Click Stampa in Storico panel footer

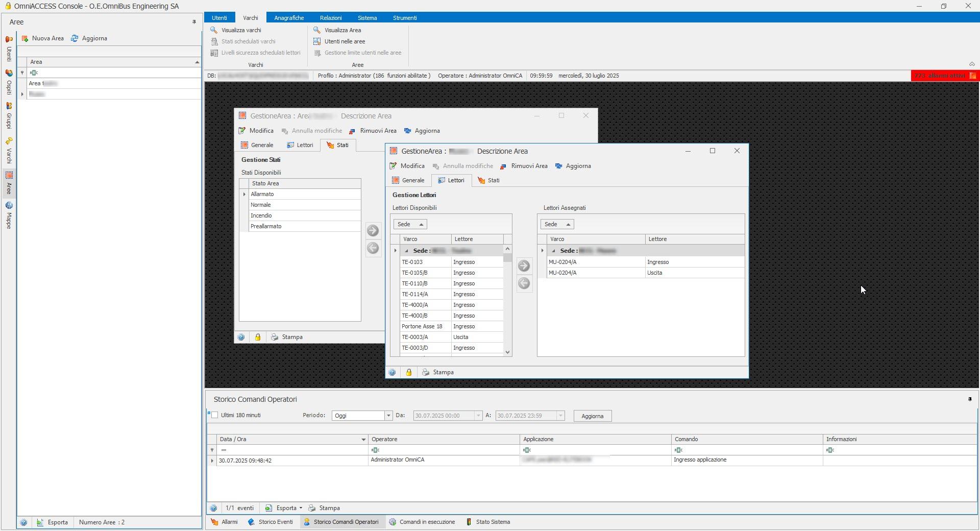(x=324, y=508)
